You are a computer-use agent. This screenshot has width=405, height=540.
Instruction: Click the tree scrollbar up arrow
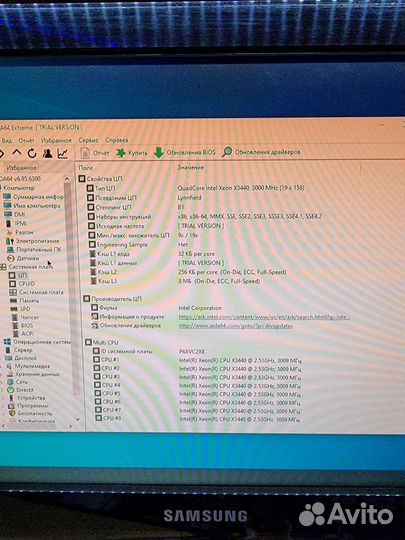(67, 178)
